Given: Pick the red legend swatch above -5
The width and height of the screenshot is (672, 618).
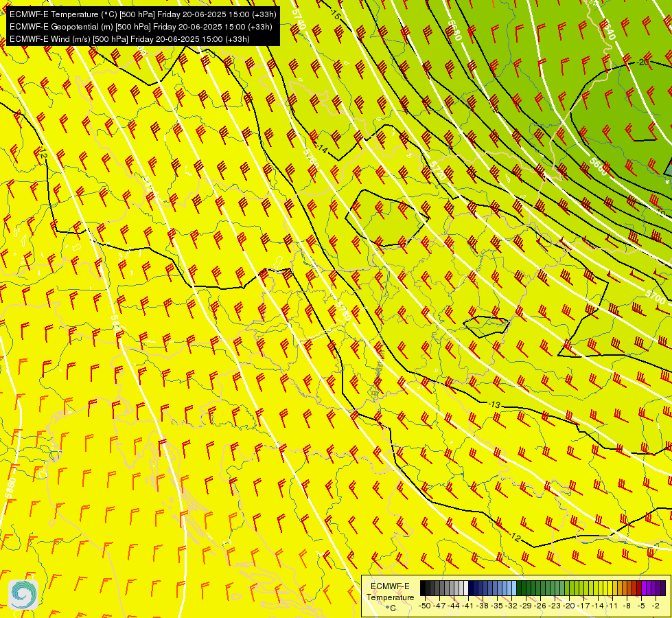Looking at the screenshot, I should (639, 588).
